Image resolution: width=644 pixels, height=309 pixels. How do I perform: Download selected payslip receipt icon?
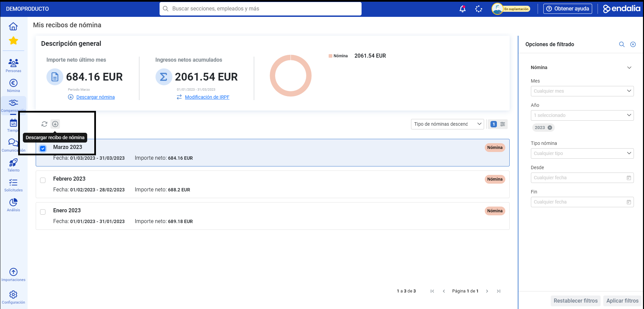(x=55, y=124)
